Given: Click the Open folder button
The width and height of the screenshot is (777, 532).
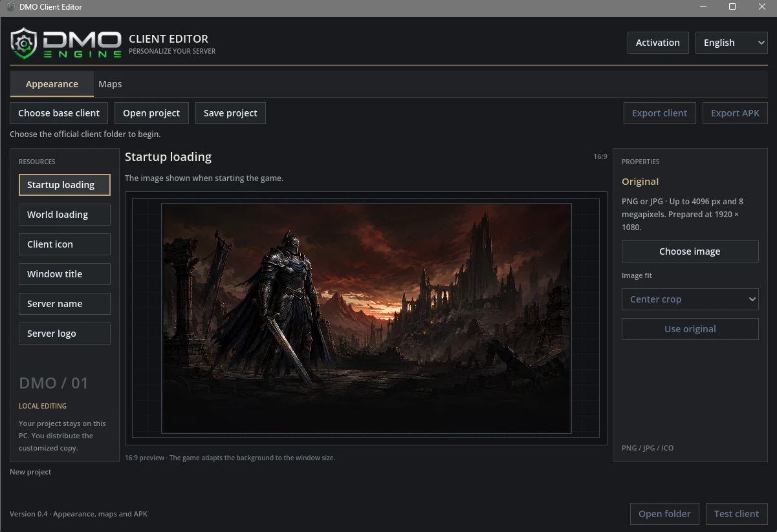Looking at the screenshot, I should 664,514.
